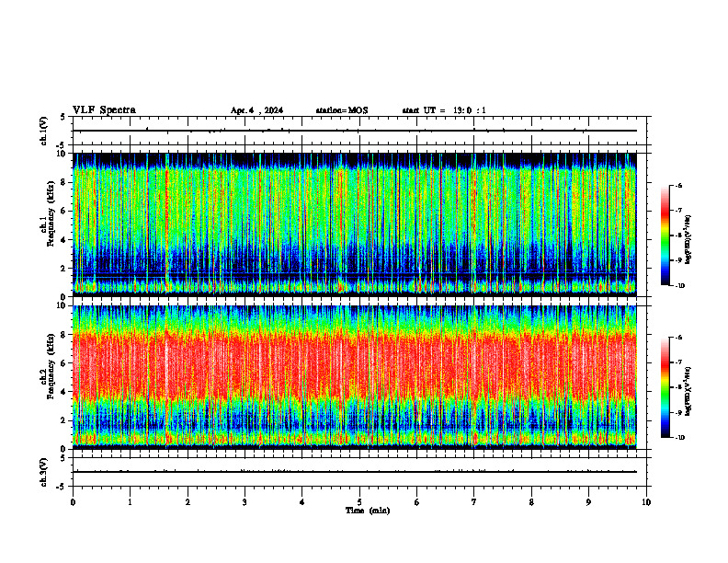This screenshot has height=563, width=728.
Task: Click the time axis tick label "1"
Action: coord(130,502)
